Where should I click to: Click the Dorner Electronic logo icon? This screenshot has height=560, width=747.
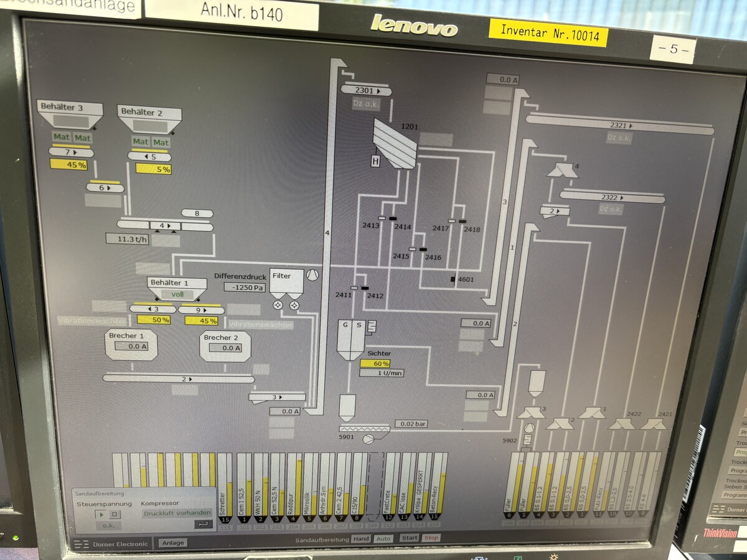pyautogui.click(x=82, y=544)
